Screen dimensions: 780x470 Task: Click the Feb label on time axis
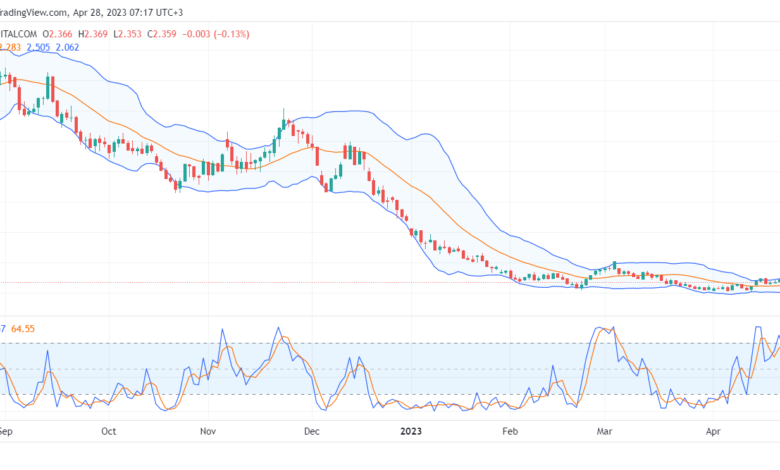(510, 431)
